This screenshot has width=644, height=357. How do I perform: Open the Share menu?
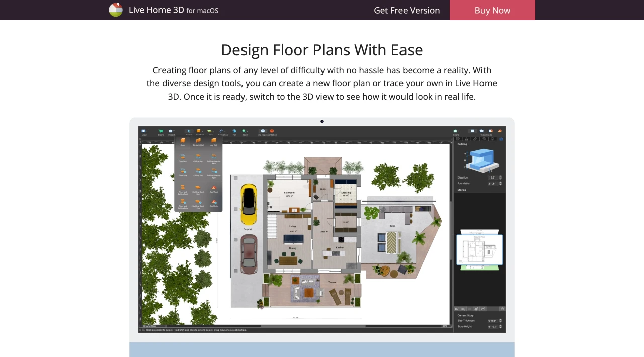[x=455, y=131]
